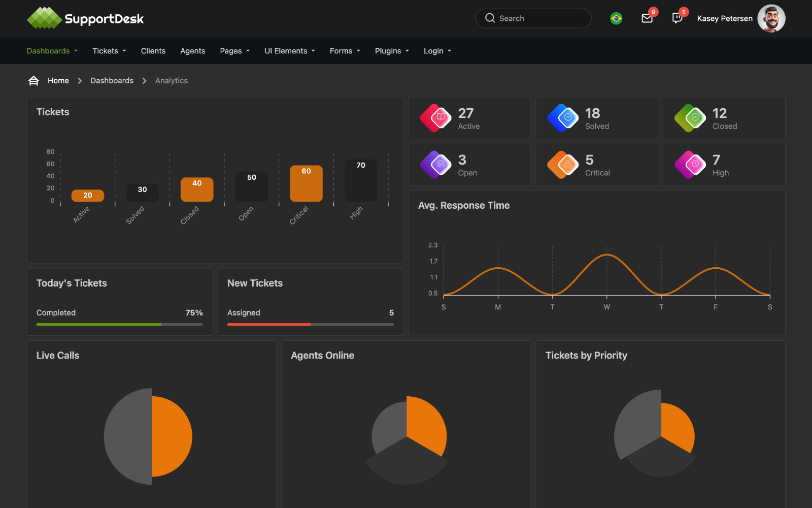Switch to the Clients menu item
This screenshot has width=812, height=508.
coord(153,51)
